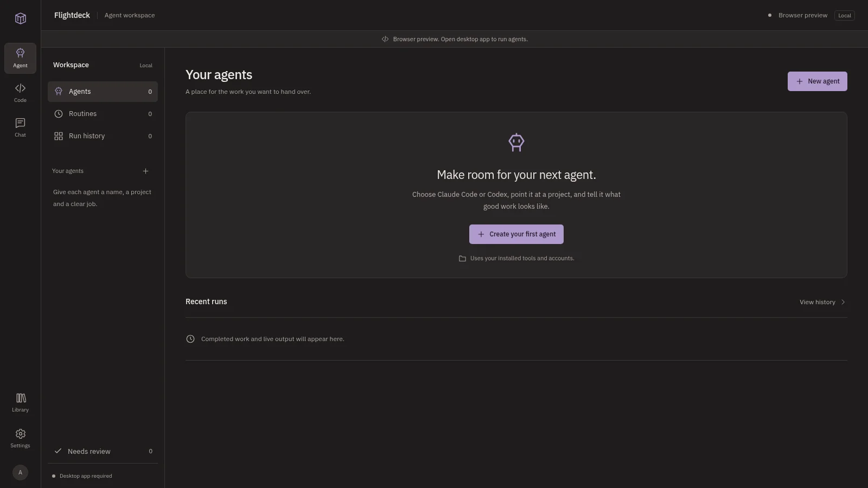This screenshot has height=488, width=868.
Task: Open the View history link
Action: [822, 302]
